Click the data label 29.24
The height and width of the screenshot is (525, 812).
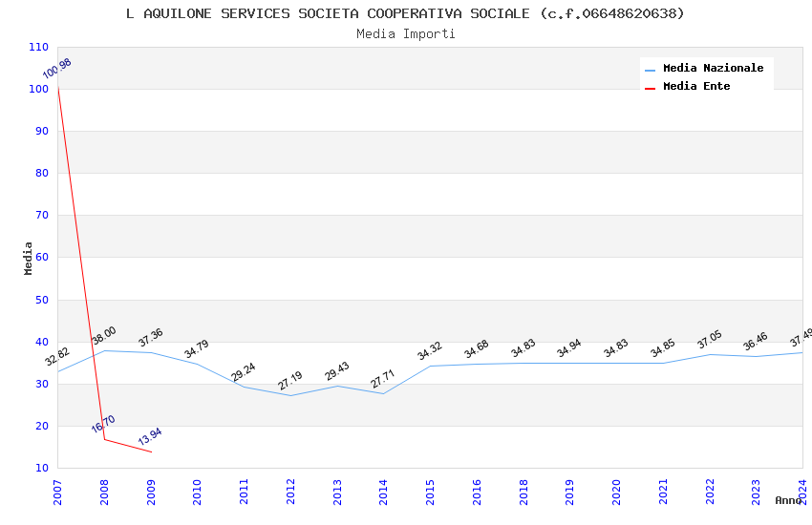(x=244, y=372)
